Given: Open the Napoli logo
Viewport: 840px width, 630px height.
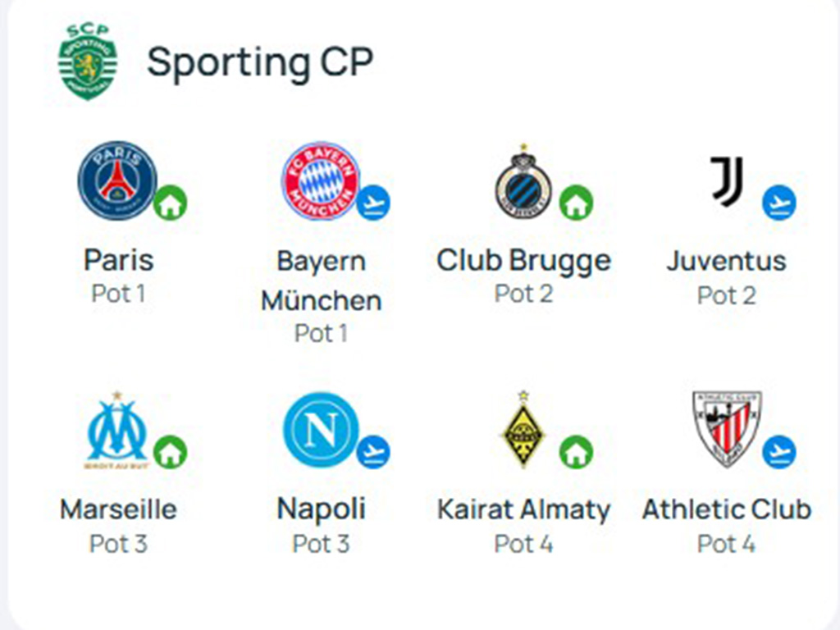Looking at the screenshot, I should 321,430.
